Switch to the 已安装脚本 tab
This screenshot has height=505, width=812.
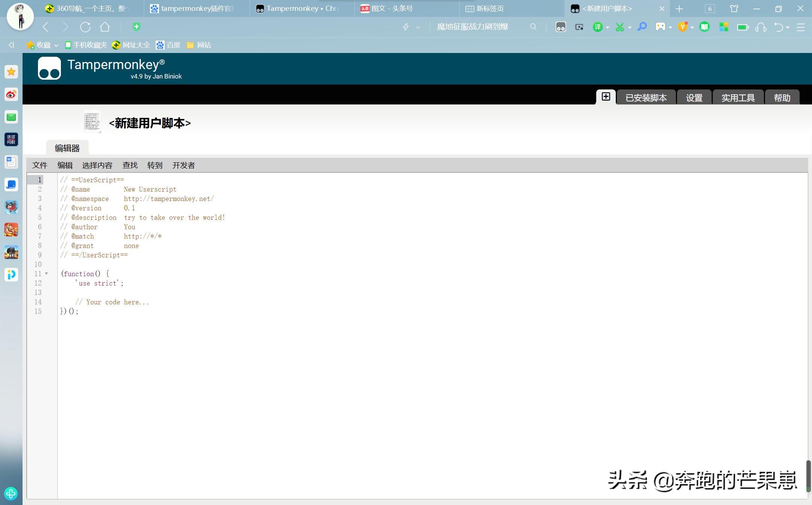coord(646,97)
